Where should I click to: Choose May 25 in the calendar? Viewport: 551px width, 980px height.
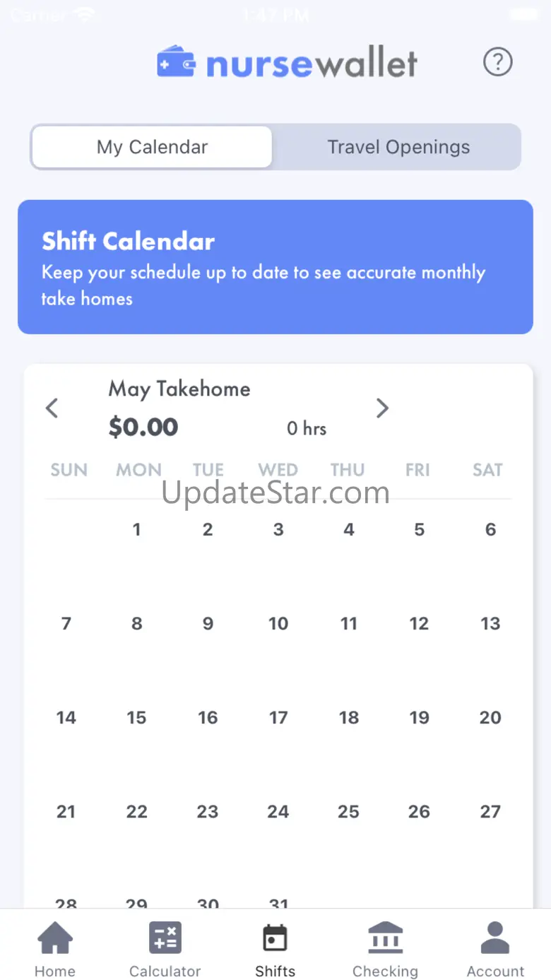348,811
